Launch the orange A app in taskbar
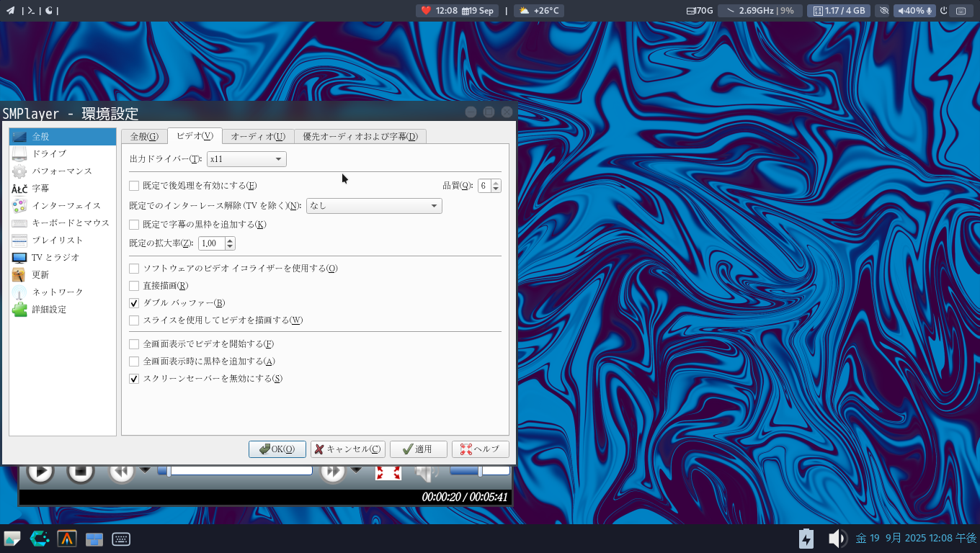 pos(67,539)
